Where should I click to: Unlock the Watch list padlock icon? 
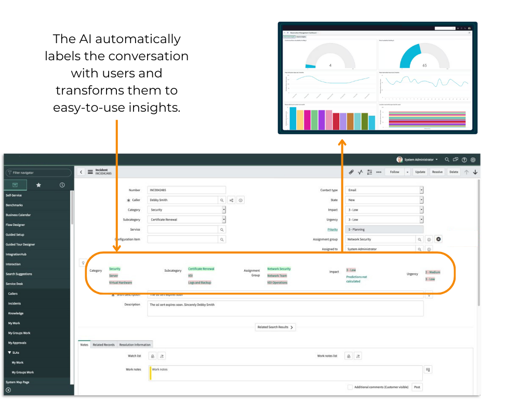(153, 356)
